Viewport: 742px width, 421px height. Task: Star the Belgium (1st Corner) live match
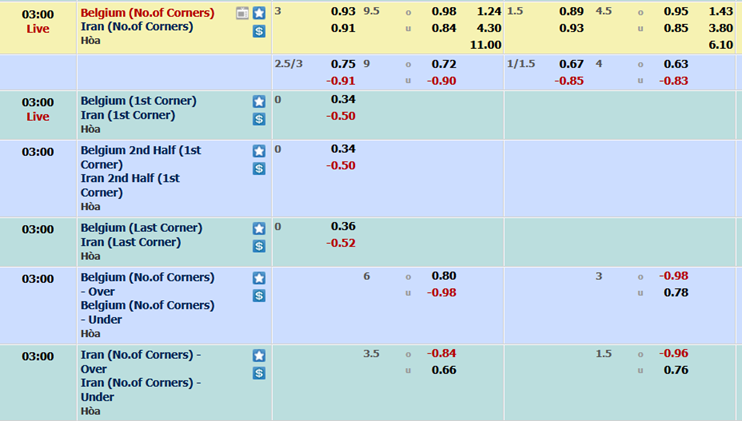(259, 101)
